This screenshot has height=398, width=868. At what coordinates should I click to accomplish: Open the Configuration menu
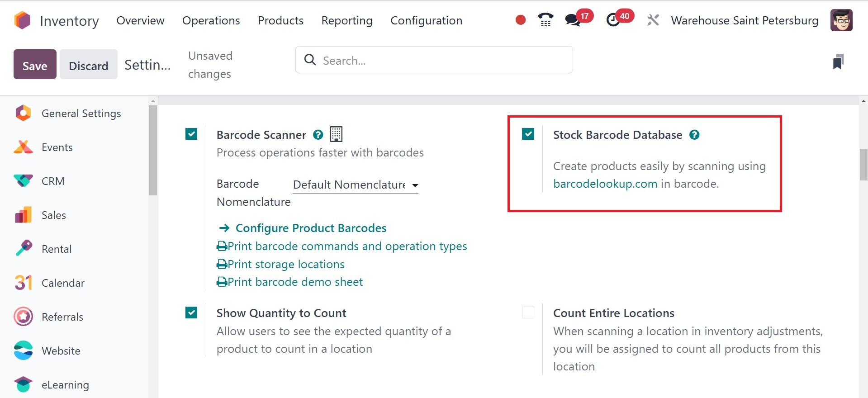pos(426,20)
